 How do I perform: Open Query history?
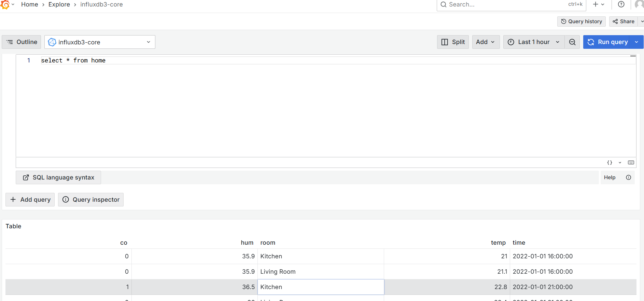tap(582, 21)
